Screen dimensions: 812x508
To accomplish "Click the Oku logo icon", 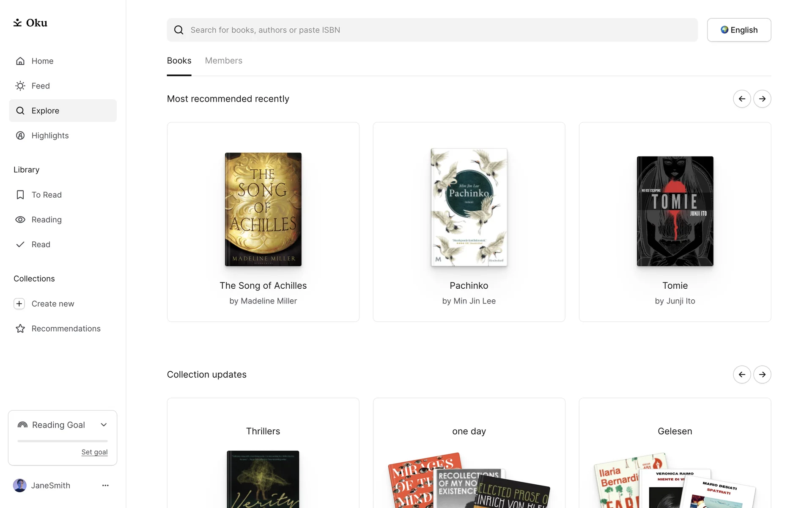I will (x=17, y=23).
